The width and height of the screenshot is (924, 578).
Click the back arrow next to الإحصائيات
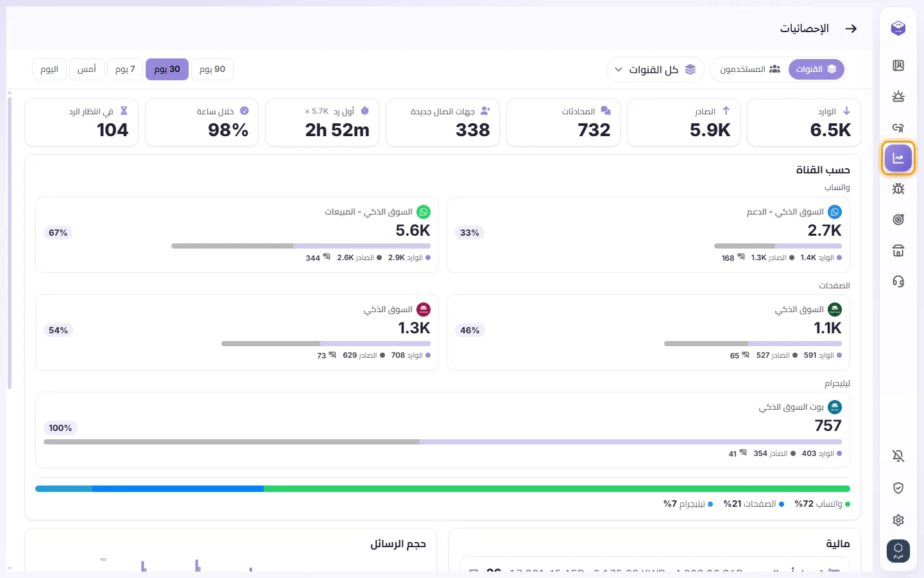pyautogui.click(x=851, y=28)
